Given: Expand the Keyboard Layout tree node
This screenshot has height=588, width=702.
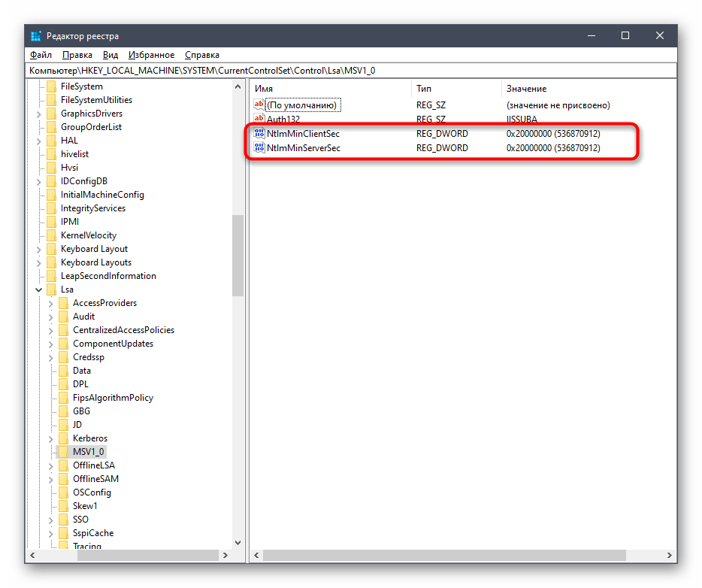Looking at the screenshot, I should tap(39, 249).
